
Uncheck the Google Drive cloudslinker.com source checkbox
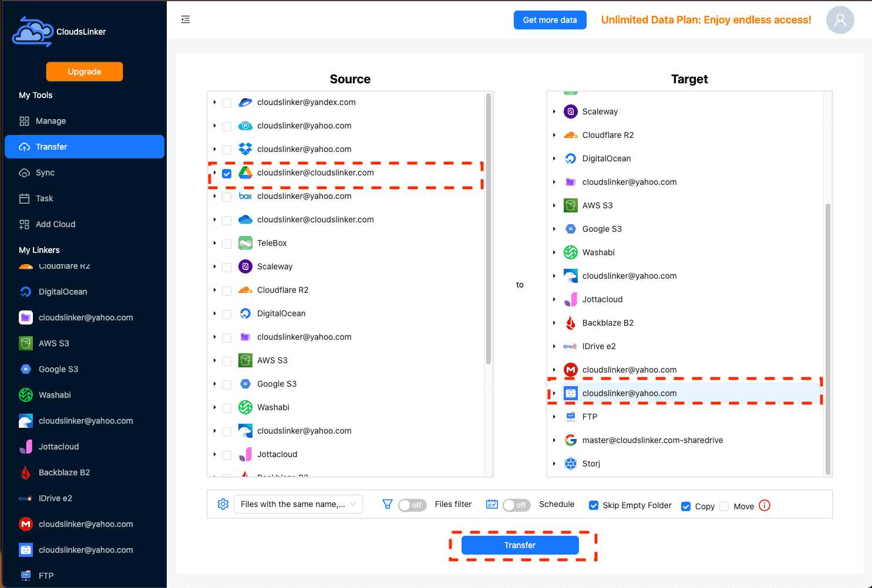pyautogui.click(x=227, y=173)
